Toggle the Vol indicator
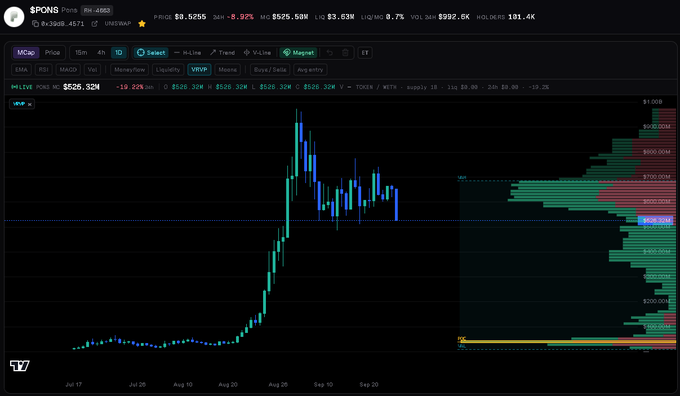Viewport: 680px width, 396px height. [92, 69]
